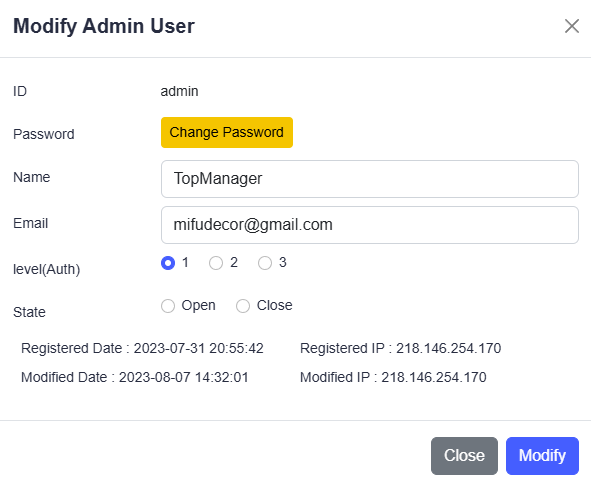Click Modified Date 2023-08-07 14:32:01 text
This screenshot has width=591, height=485.
135,377
